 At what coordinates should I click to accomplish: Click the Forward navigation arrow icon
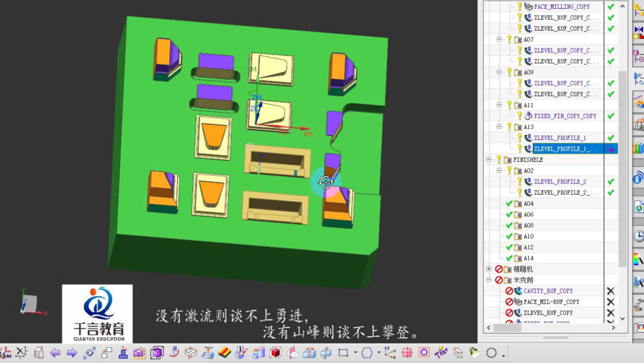click(x=71, y=353)
